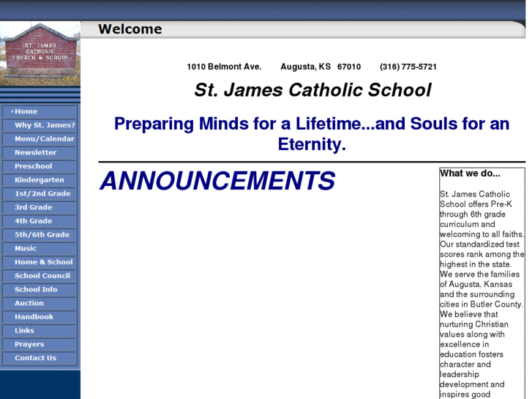Open the 4th Grade page
The width and height of the screenshot is (532, 399).
(40, 220)
